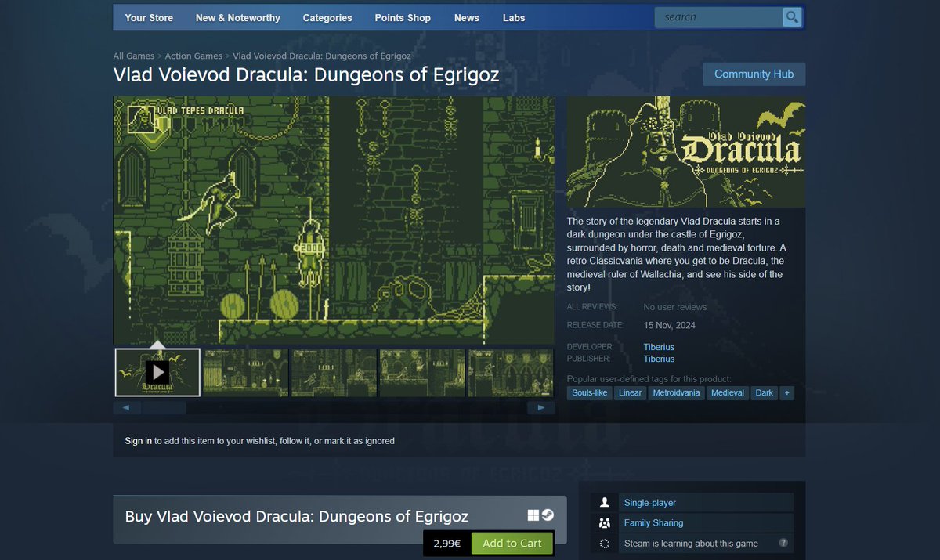Click the loading spinner icon by Steam is learning
Image resolution: width=940 pixels, height=560 pixels.
[x=604, y=543]
